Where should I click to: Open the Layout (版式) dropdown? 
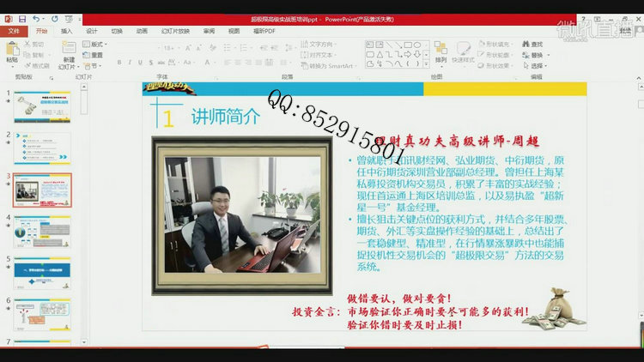coord(94,44)
